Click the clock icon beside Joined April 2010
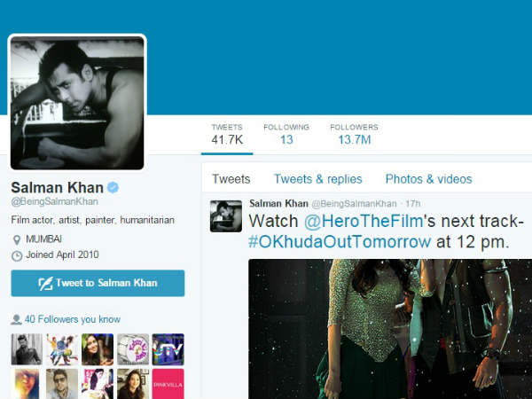532x399 pixels. pos(17,256)
